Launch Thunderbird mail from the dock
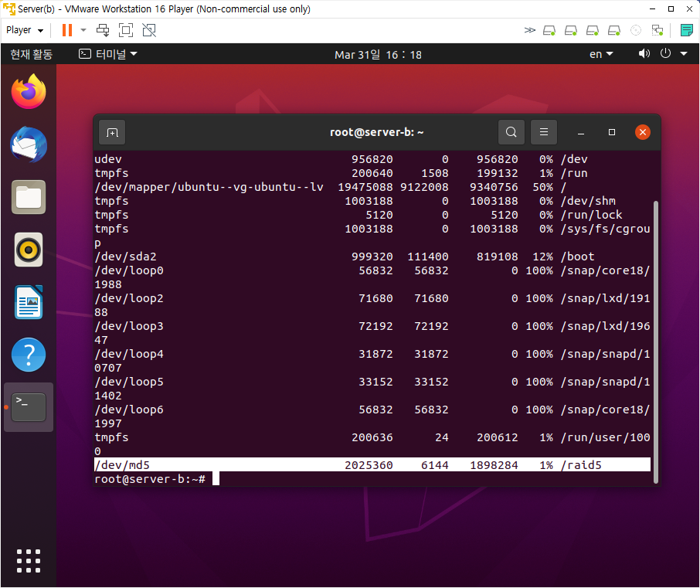Viewport: 700px width, 588px height. click(29, 144)
